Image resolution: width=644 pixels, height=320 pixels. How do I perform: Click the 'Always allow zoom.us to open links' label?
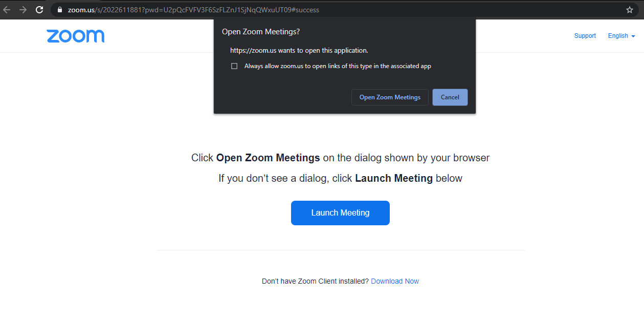pyautogui.click(x=338, y=66)
